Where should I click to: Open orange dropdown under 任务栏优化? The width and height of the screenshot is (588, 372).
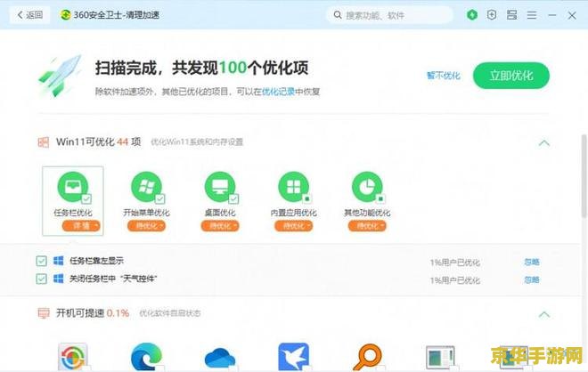[81, 226]
